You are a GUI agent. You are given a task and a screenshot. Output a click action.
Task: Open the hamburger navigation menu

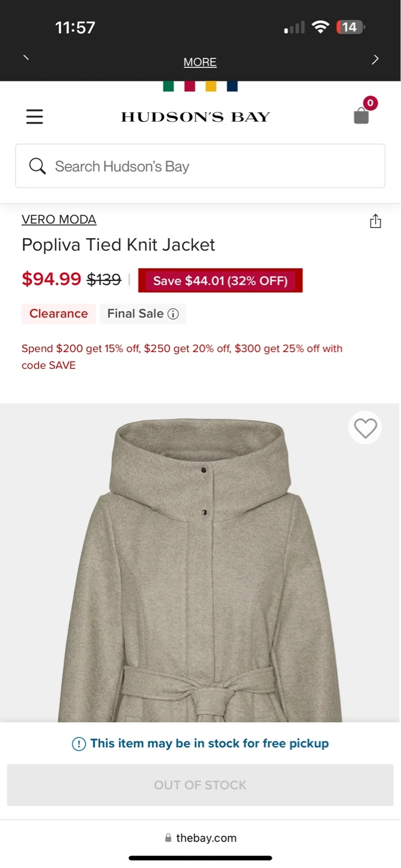[34, 116]
